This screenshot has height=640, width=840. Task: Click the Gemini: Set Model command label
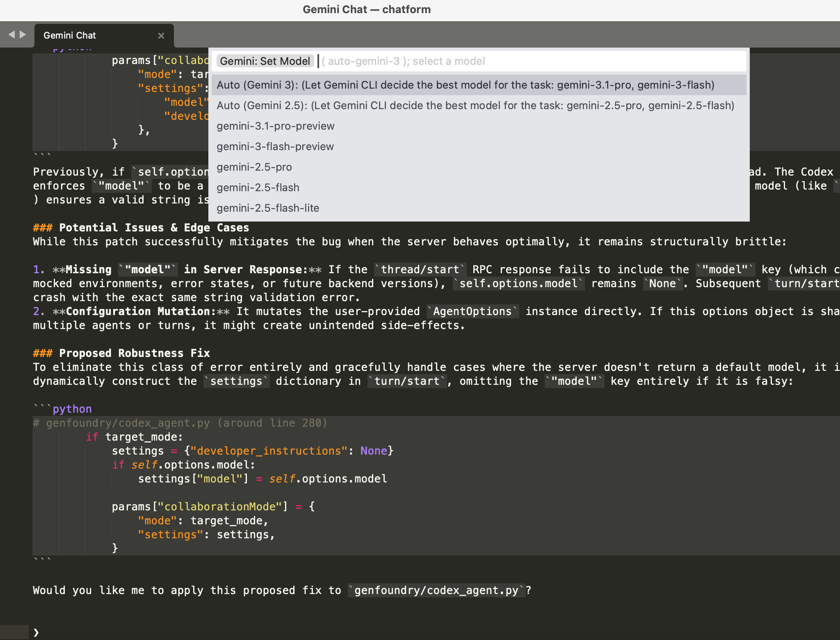point(265,61)
